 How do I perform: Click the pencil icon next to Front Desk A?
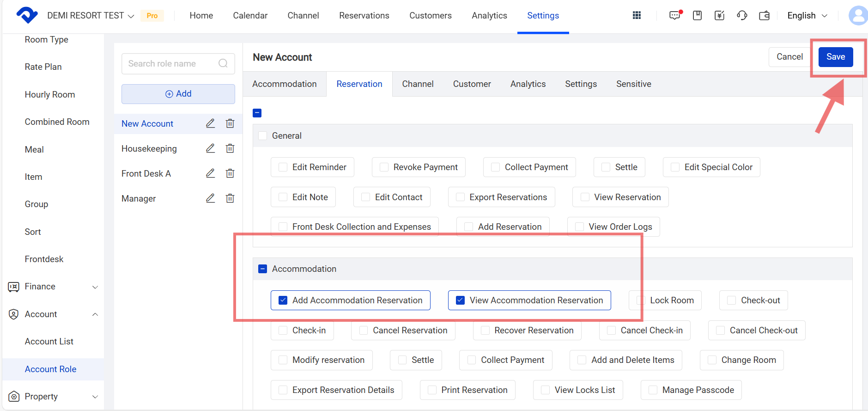click(210, 173)
